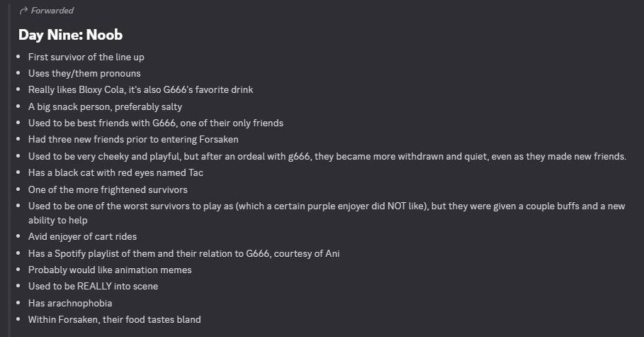This screenshot has width=644, height=337.
Task: Click the more frightened survivors line
Action: point(108,190)
